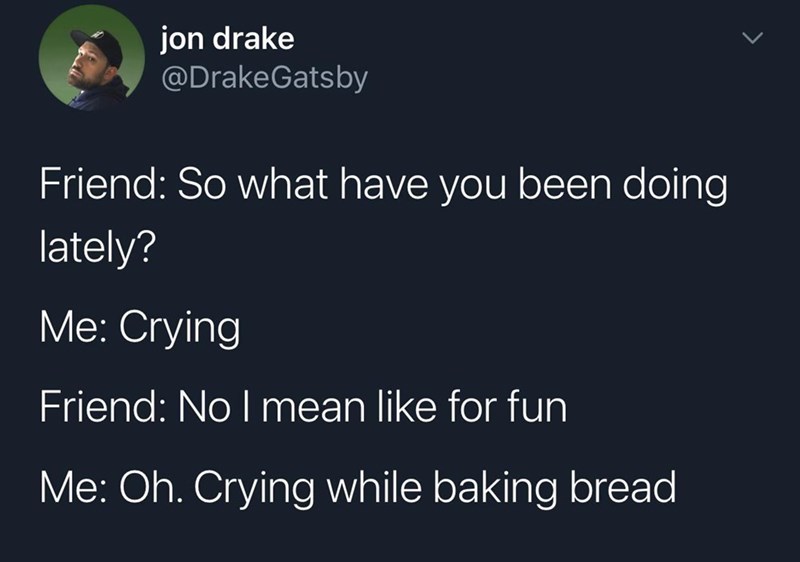Click the word been in the first line
The width and height of the screenshot is (800, 562).
[565, 184]
